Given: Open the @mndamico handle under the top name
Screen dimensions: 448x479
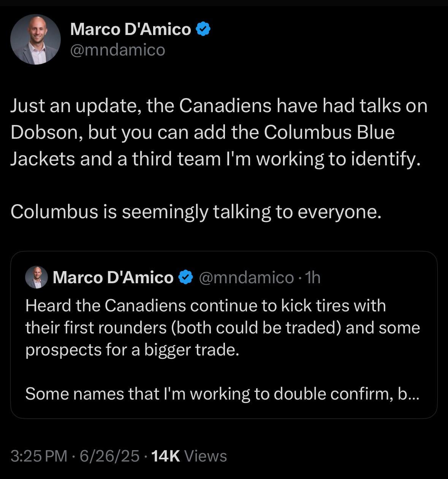Looking at the screenshot, I should point(117,50).
